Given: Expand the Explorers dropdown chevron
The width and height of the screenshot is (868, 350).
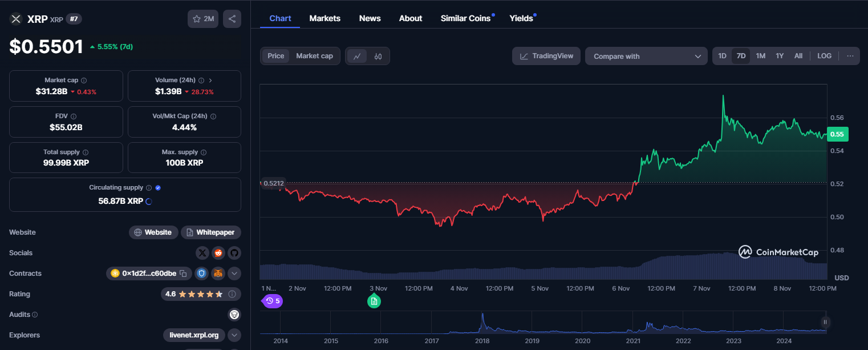Looking at the screenshot, I should 234,335.
